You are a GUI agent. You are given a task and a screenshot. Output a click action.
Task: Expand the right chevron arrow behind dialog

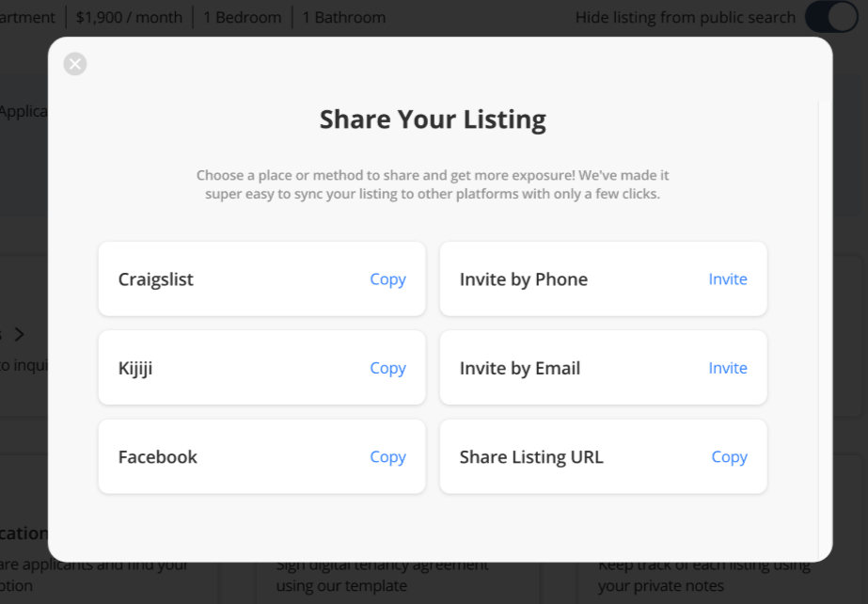pos(20,334)
